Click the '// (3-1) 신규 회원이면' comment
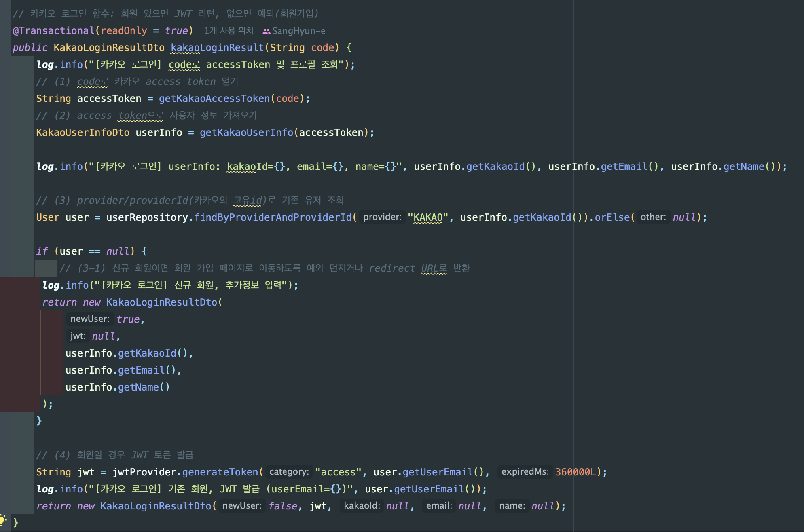Viewport: 804px width, 532px height. [264, 268]
